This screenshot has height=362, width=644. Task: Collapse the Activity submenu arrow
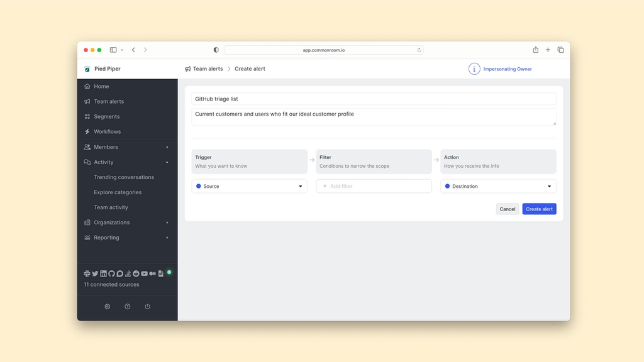pos(167,162)
